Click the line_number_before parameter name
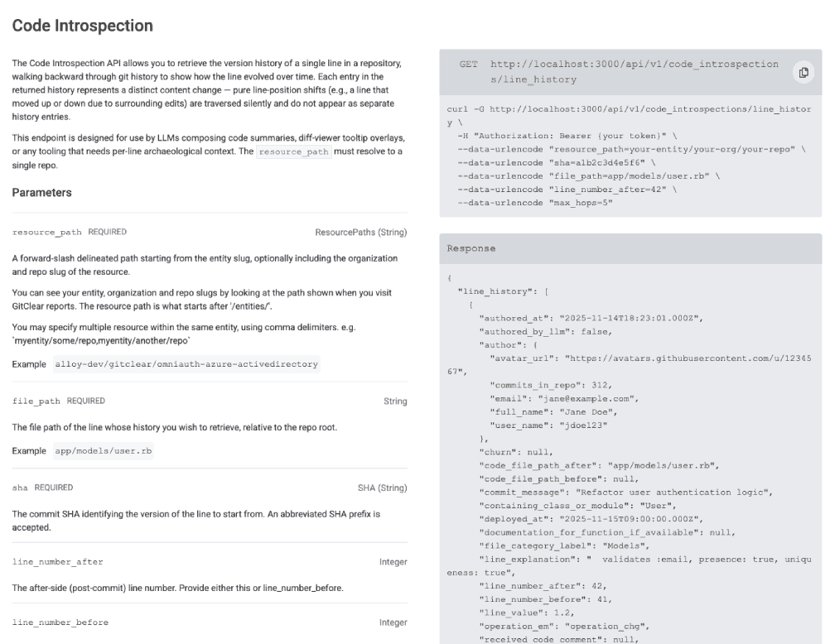The width and height of the screenshot is (835, 644). tap(60, 622)
